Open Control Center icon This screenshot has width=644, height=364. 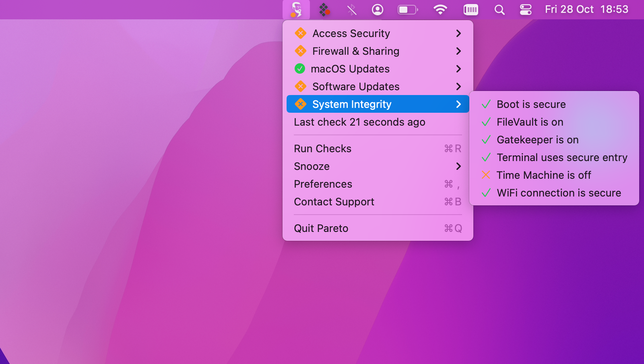[x=526, y=10]
